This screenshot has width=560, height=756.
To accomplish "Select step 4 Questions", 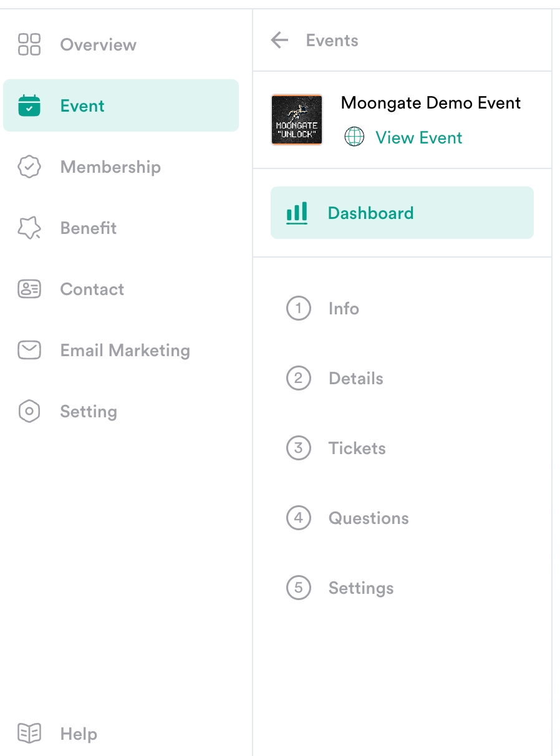I will [368, 518].
